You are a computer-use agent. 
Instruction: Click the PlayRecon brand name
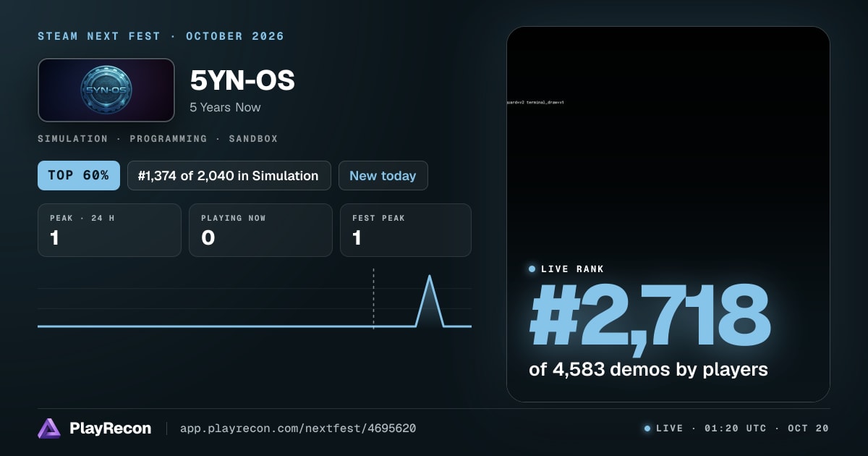tap(111, 428)
